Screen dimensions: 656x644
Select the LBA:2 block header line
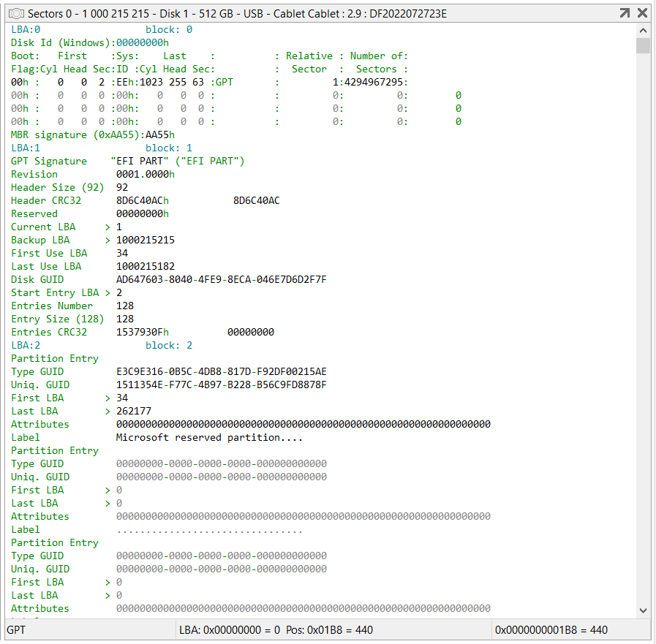tap(102, 346)
